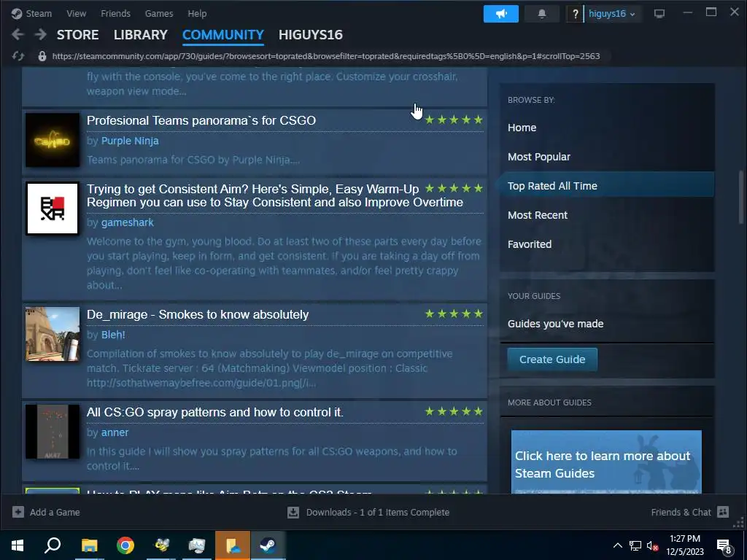The image size is (747, 560).
Task: Click the plus icon beside Add a Game
Action: point(18,512)
